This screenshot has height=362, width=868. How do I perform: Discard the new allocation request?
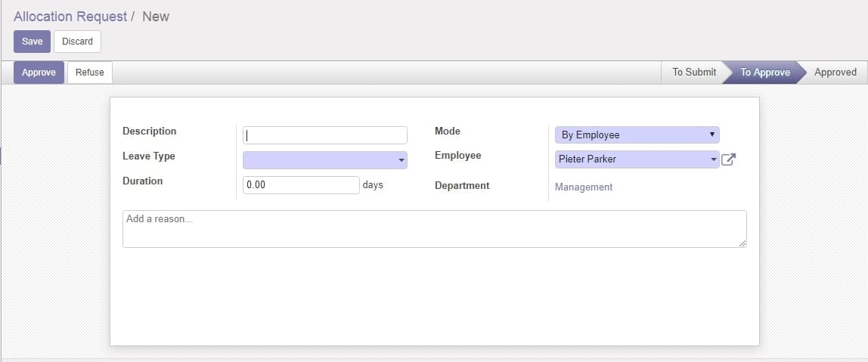pos(77,42)
